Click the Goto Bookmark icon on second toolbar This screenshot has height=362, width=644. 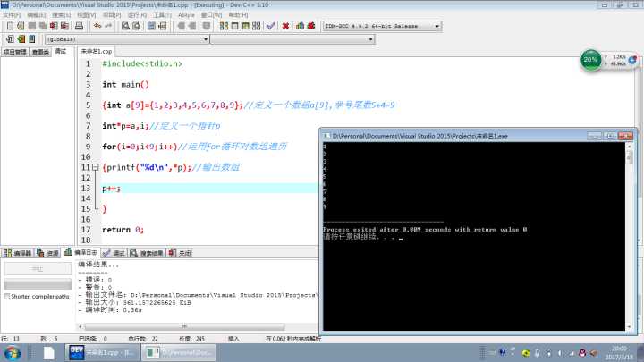coord(32,39)
